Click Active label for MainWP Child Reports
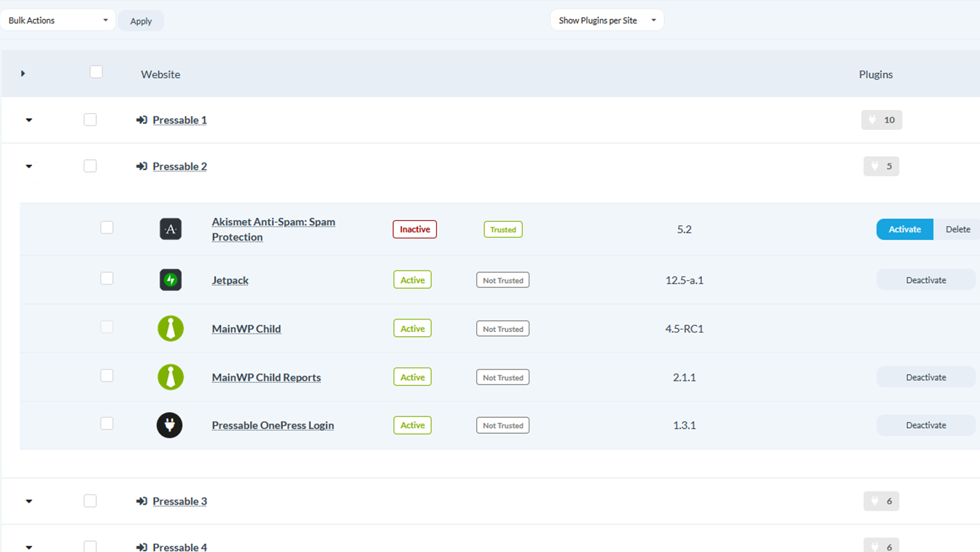980x552 pixels. (413, 377)
